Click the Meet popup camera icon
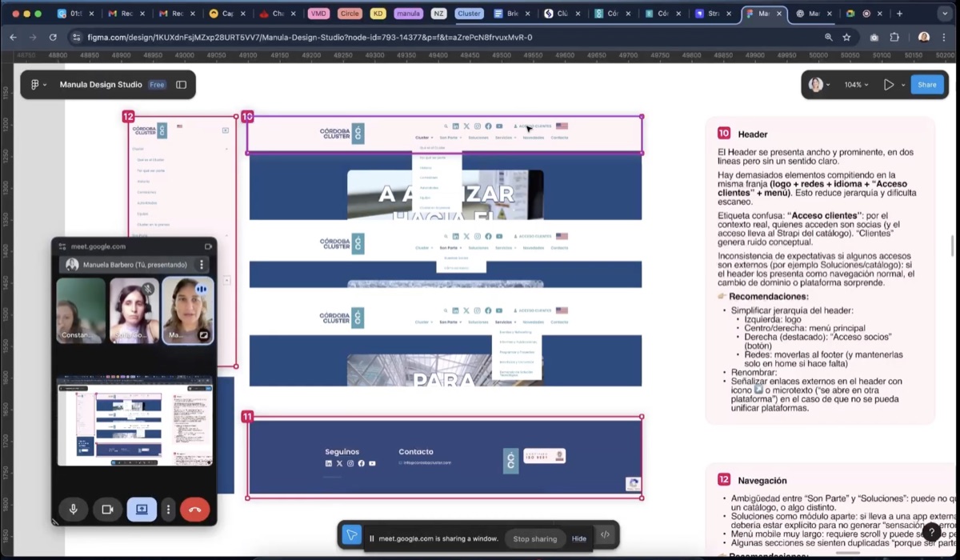 pyautogui.click(x=208, y=246)
